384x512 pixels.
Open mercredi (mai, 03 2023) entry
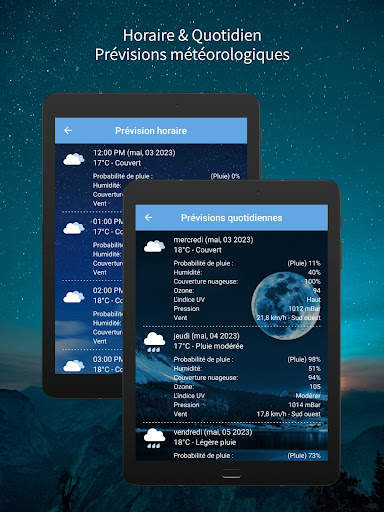click(x=213, y=240)
